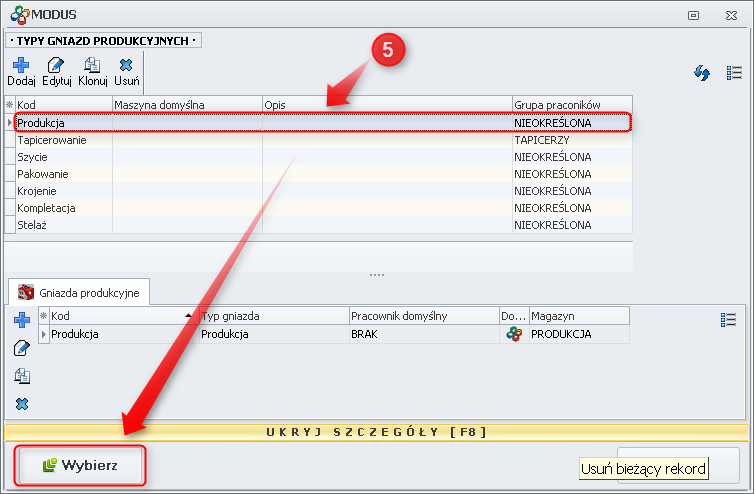Sort by Maszyna domyślna column header
754x494 pixels.
187,104
